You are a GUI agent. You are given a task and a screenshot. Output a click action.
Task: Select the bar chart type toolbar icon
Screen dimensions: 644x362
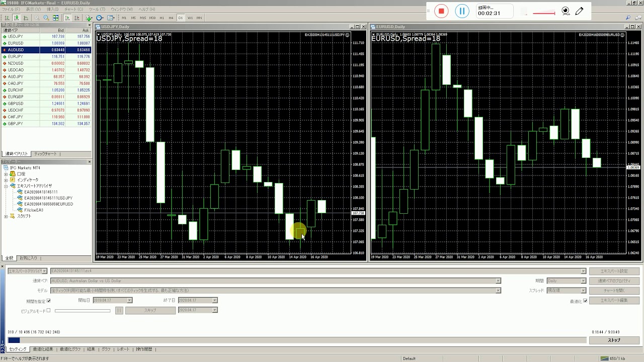click(x=7, y=18)
